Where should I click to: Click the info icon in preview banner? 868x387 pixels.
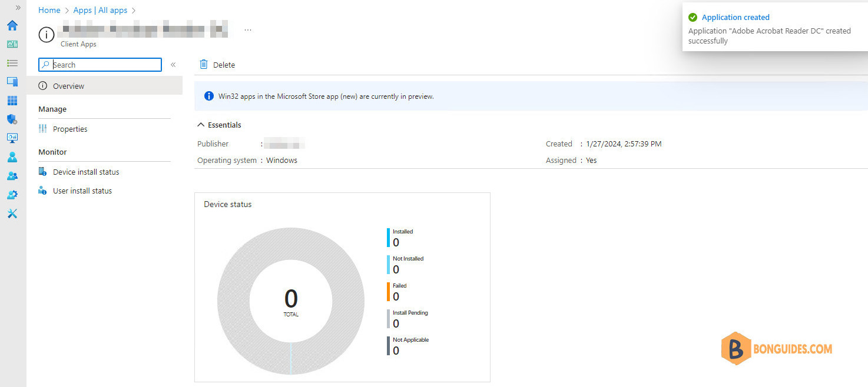point(208,96)
